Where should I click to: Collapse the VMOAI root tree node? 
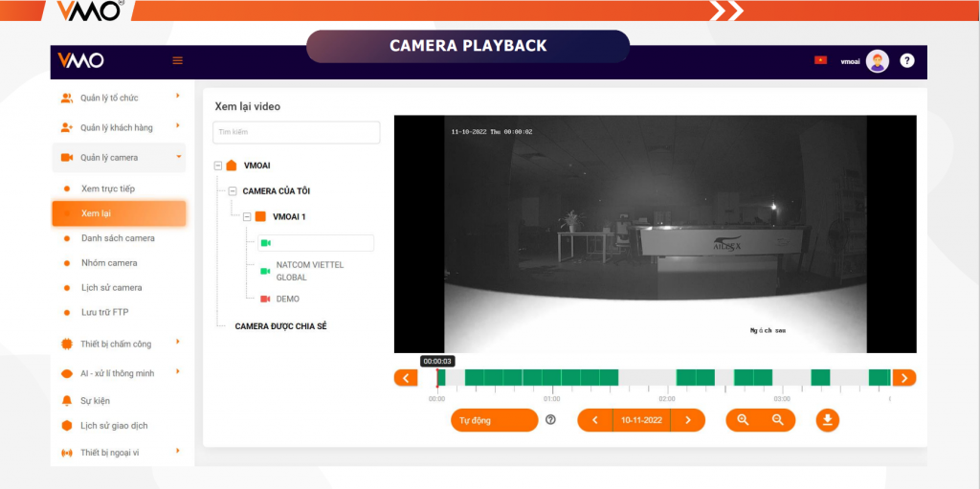tap(218, 166)
